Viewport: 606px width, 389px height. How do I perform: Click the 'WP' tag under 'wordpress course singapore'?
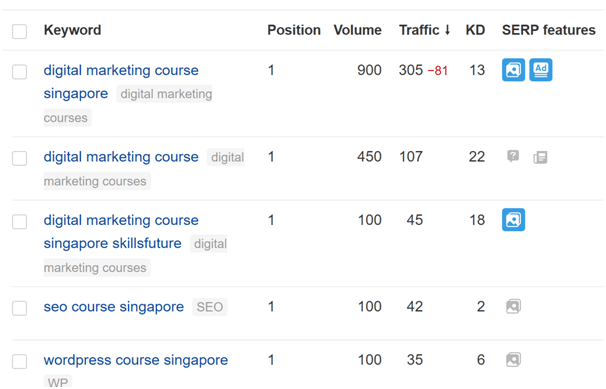coord(58,382)
